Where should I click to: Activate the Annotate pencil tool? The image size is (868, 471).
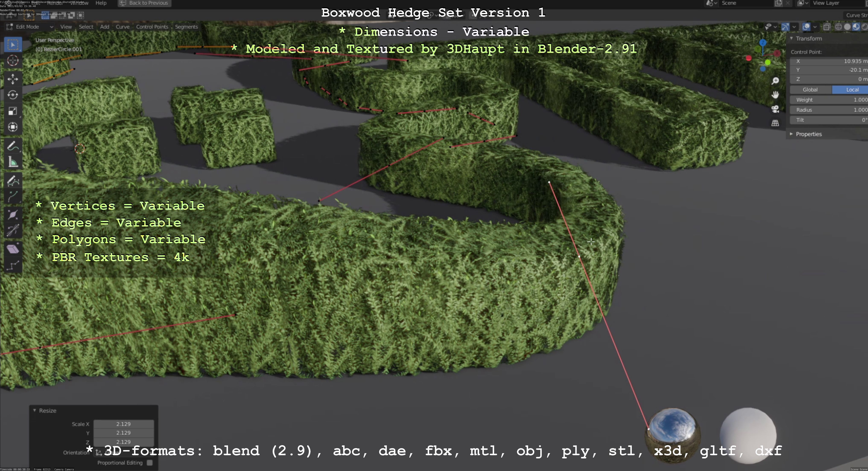click(13, 146)
